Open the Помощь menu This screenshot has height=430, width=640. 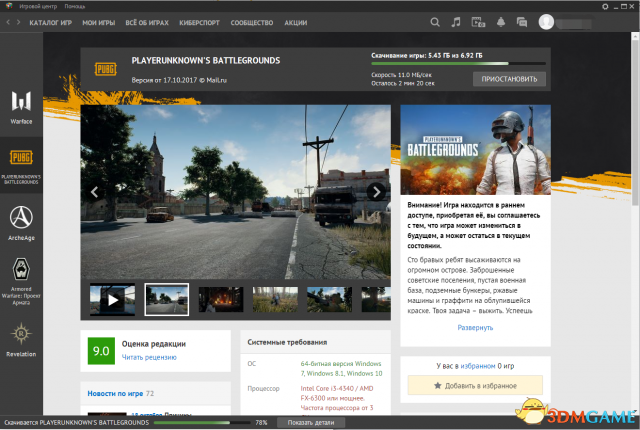click(x=75, y=7)
